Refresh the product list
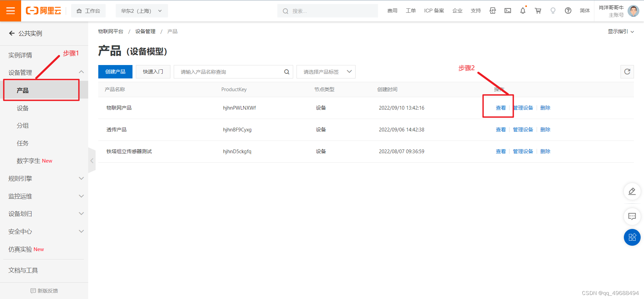Screen dimensions: 644x299 click(x=627, y=72)
